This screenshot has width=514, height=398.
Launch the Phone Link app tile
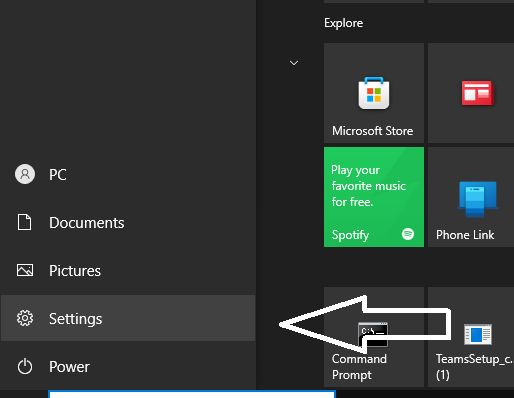(471, 197)
